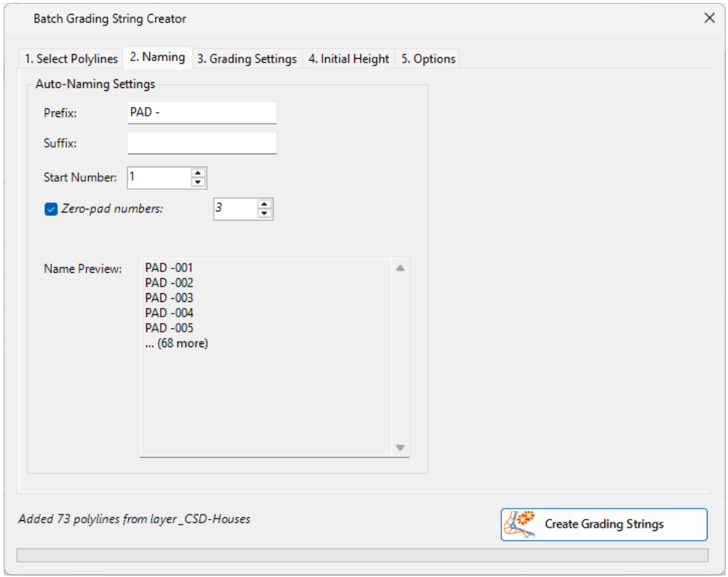Image resolution: width=728 pixels, height=577 pixels.
Task: Click inside the empty Suffix field
Action: [202, 143]
